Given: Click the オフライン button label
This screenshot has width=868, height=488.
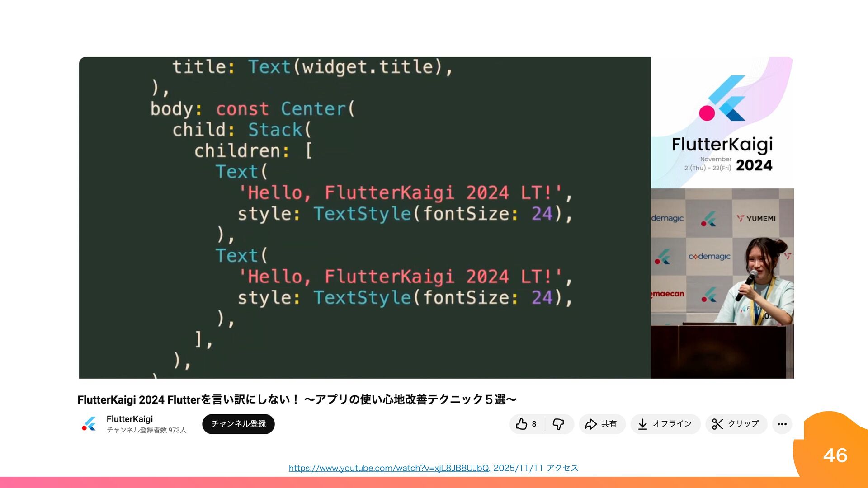Looking at the screenshot, I should tap(672, 424).
